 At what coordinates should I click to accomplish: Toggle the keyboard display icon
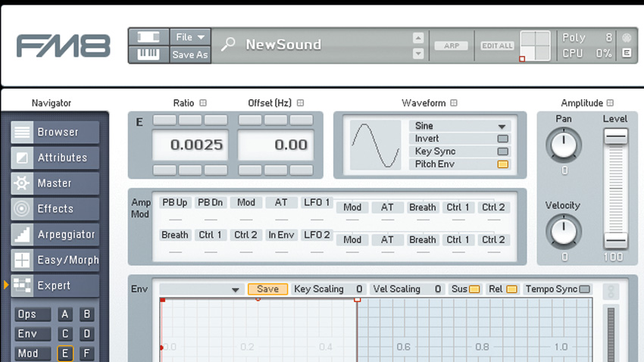(x=148, y=55)
